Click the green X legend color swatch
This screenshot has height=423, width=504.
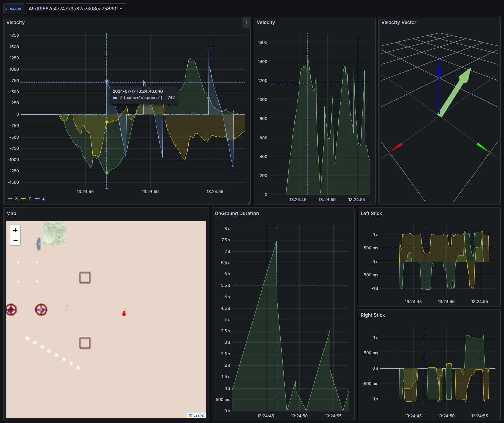(x=10, y=199)
